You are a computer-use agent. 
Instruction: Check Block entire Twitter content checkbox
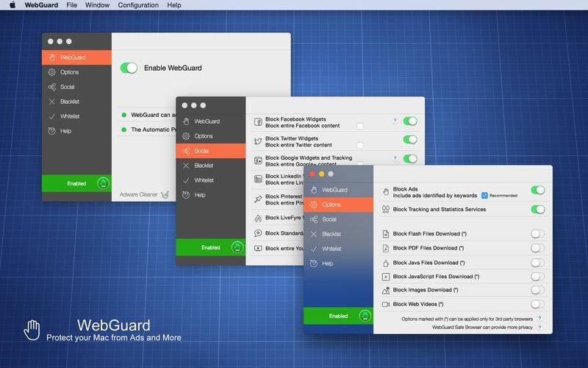coord(360,145)
